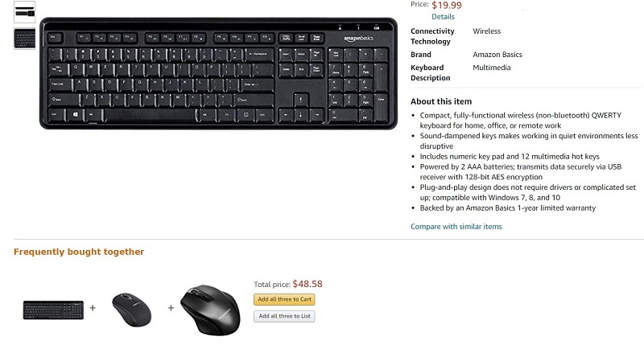Open the main Amazon Basics keyboard image
The height and width of the screenshot is (345, 644).
coord(218,73)
